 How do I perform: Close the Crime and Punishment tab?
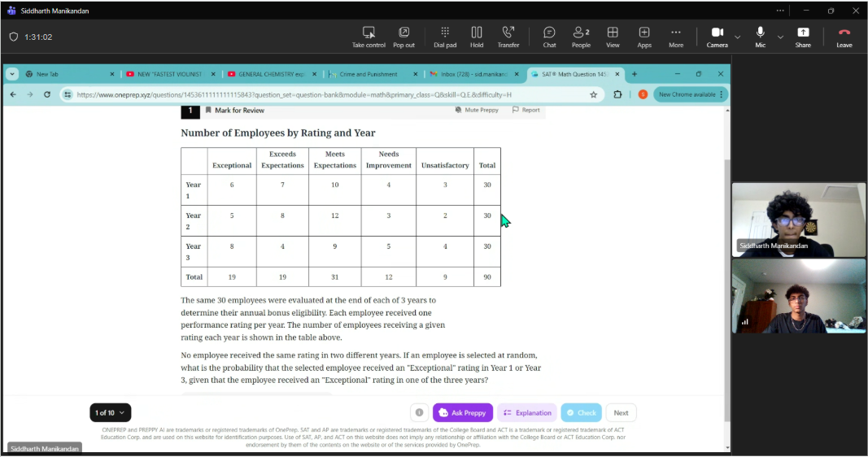click(415, 74)
